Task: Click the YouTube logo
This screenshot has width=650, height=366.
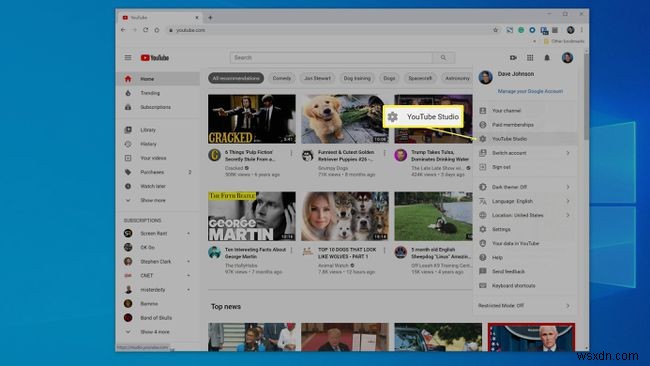Action: (x=155, y=58)
